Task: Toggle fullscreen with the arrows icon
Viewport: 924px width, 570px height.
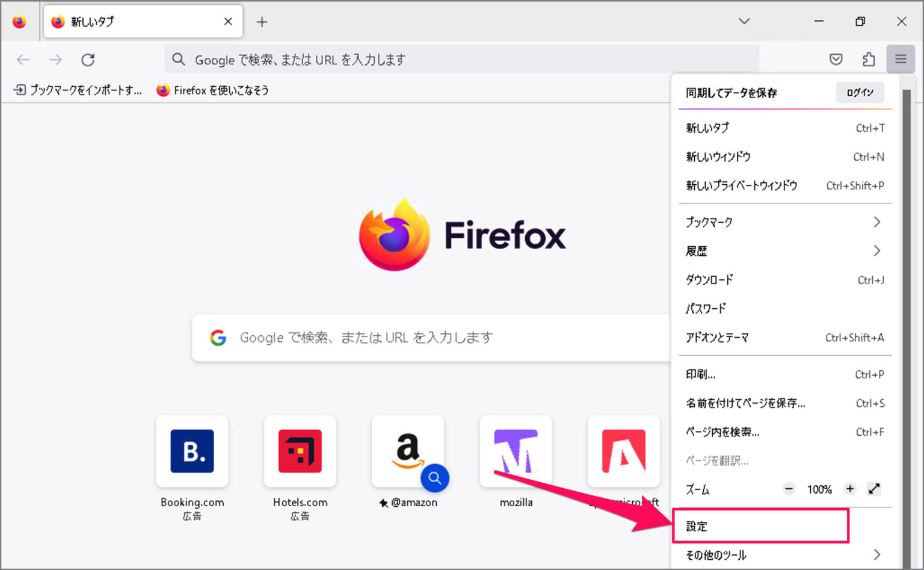Action: [874, 489]
